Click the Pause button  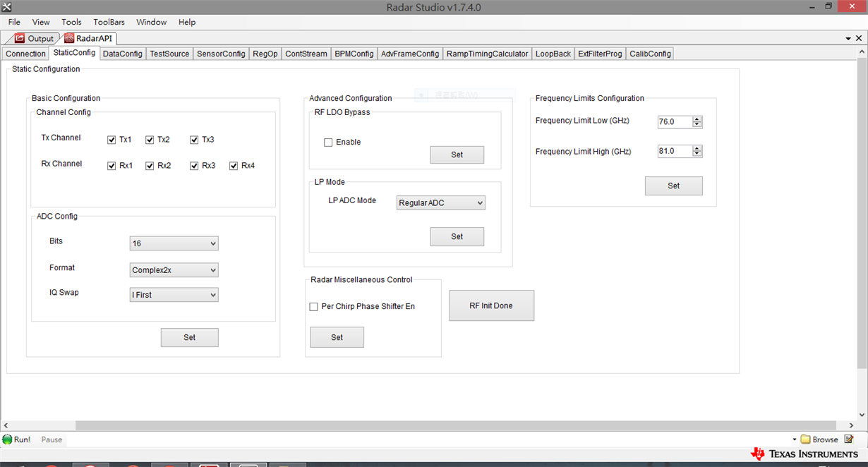point(52,439)
